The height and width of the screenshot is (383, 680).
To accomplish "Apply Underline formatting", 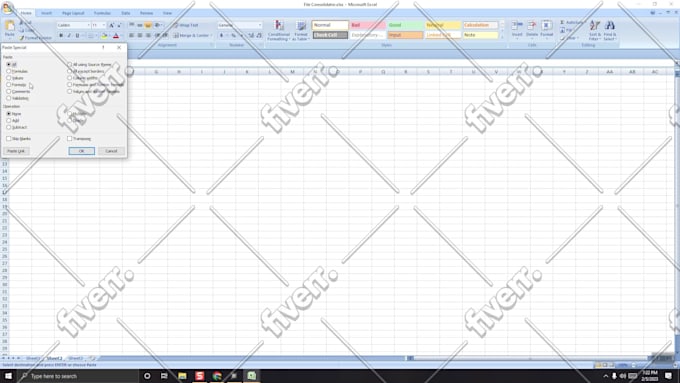I will tap(77, 36).
